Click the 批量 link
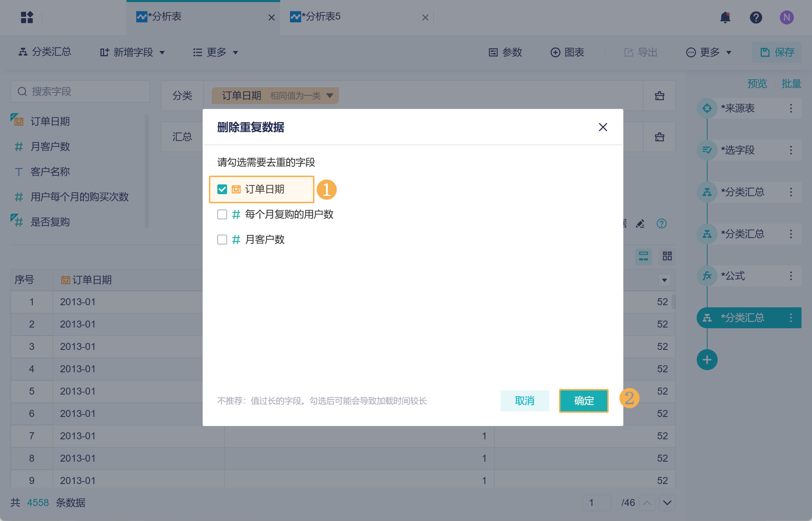 [x=791, y=84]
